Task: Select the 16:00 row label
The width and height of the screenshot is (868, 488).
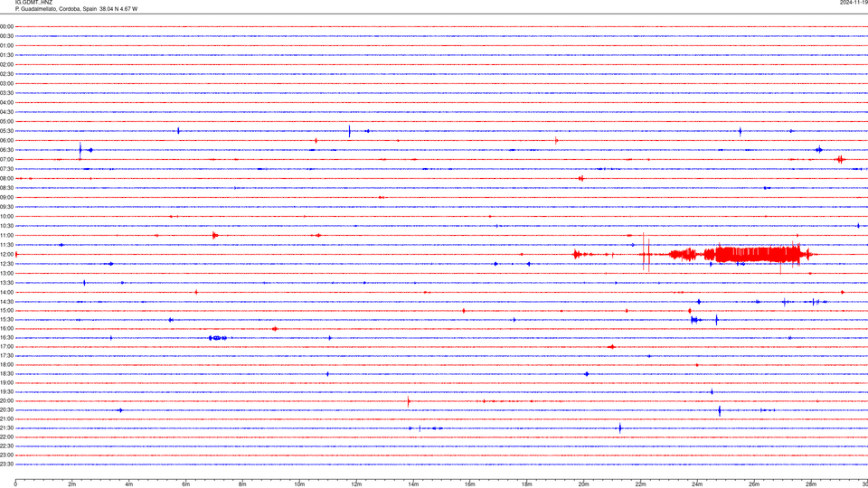Action: coord(6,329)
